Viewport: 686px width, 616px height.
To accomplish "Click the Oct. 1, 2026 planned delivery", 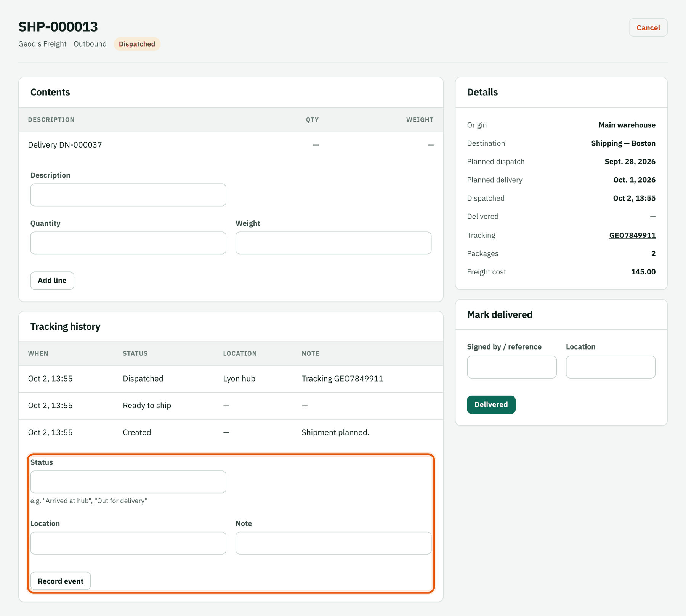I will pos(634,180).
